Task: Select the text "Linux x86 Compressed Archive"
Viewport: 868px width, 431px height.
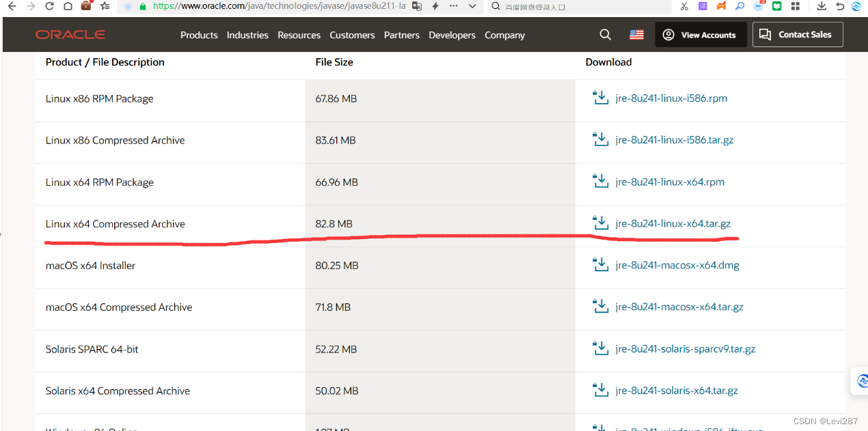Action: pyautogui.click(x=115, y=140)
